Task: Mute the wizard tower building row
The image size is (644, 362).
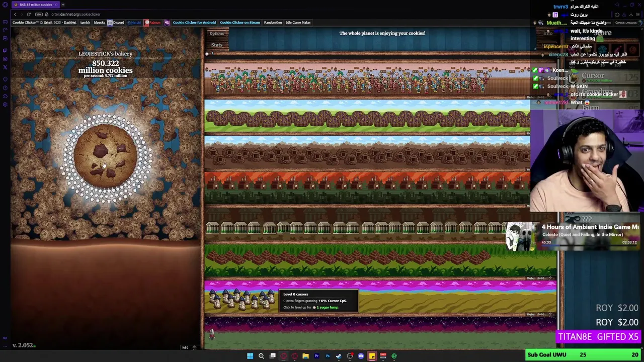Action: tap(530, 314)
